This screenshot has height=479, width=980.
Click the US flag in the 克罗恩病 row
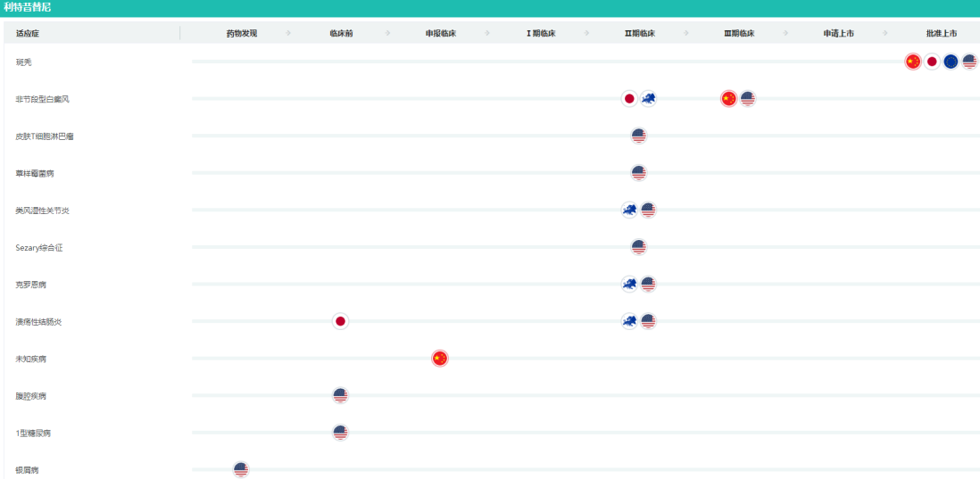coord(648,285)
